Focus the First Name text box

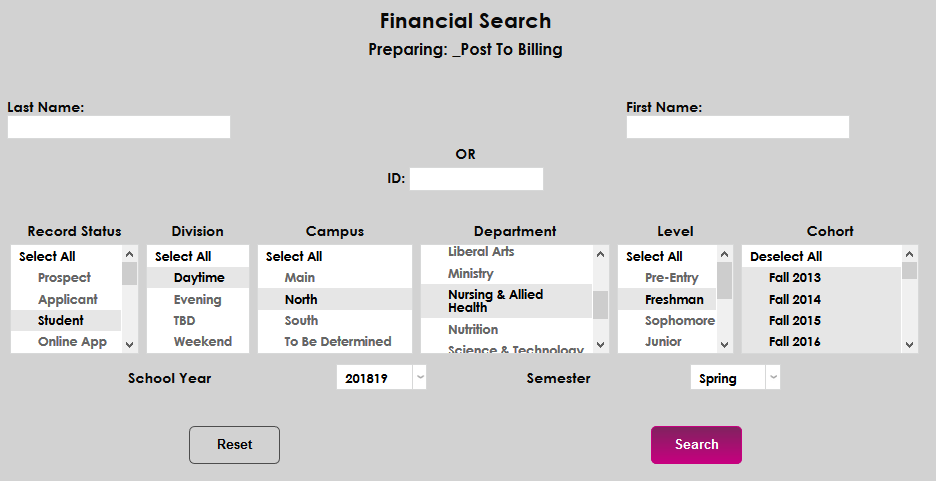coord(737,127)
